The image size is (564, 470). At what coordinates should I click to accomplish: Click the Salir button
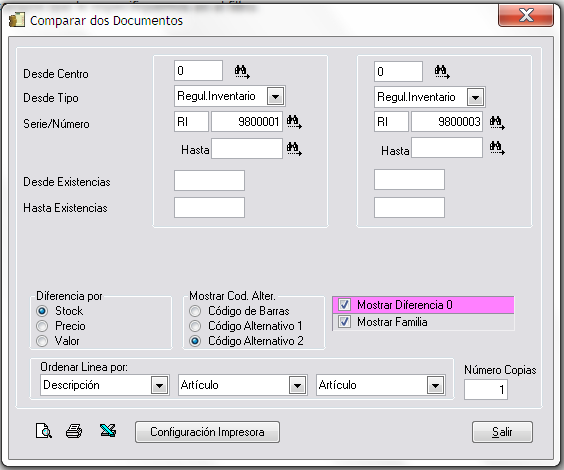point(502,432)
